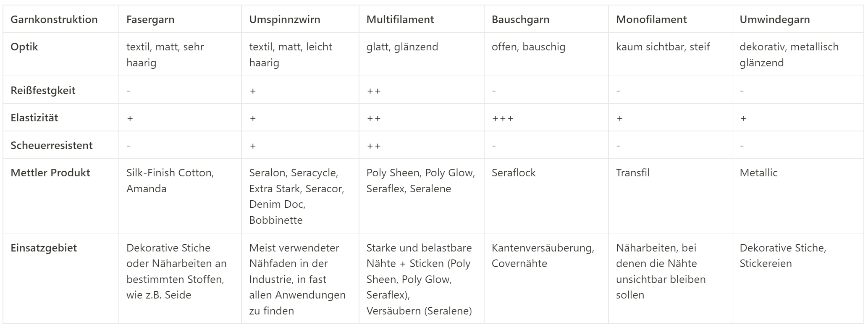This screenshot has width=868, height=330.
Task: Select the Seraflock product cell
Action: click(514, 173)
